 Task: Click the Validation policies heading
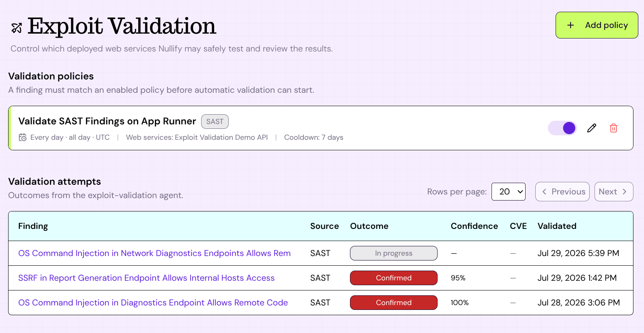point(51,76)
